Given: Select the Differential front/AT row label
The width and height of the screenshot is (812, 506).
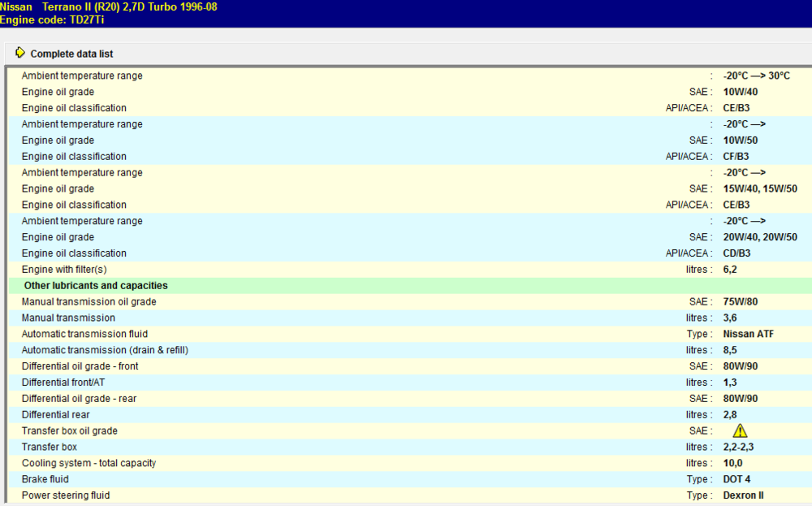Looking at the screenshot, I should (63, 383).
